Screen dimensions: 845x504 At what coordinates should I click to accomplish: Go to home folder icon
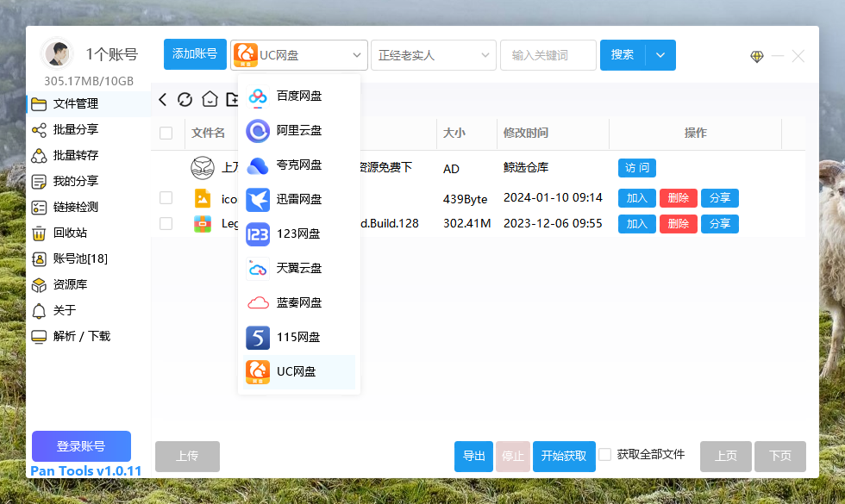pyautogui.click(x=210, y=100)
